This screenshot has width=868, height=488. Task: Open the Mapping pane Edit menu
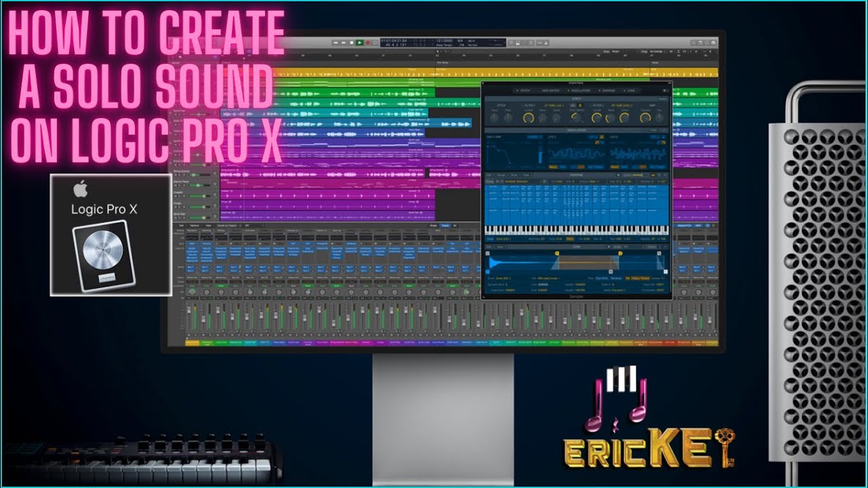[x=490, y=175]
